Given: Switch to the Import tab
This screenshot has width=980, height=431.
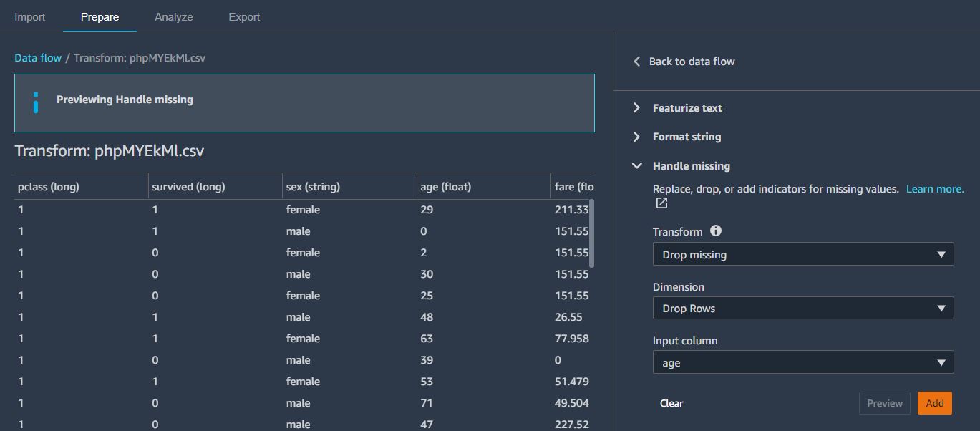Looking at the screenshot, I should click(30, 16).
